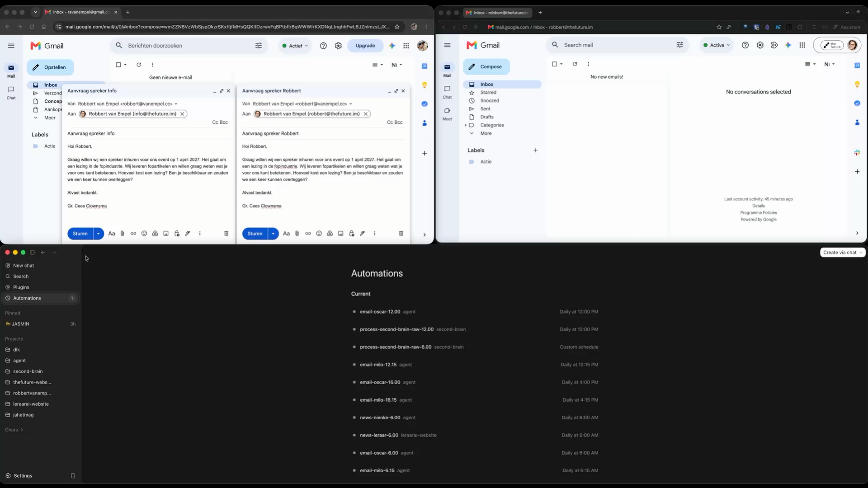This screenshot has height=488, width=868.
Task: Select Automations in bottom app sidebar
Action: click(x=40, y=298)
